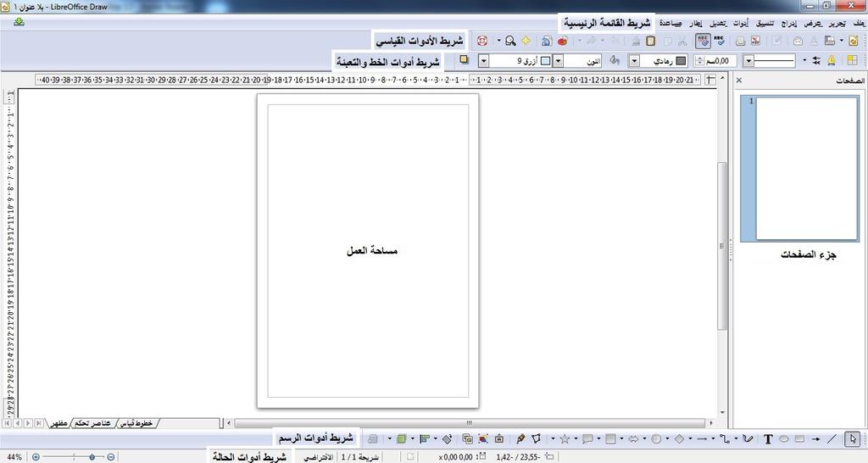The image size is (868, 463).
Task: Click the Zoom magnifier icon
Action: 510,41
